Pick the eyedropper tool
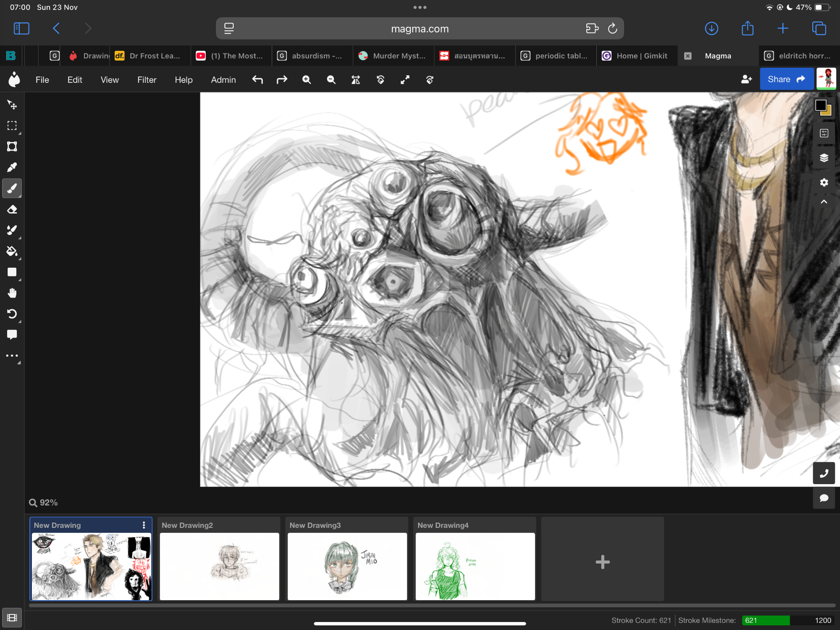The height and width of the screenshot is (630, 840). pos(12,167)
